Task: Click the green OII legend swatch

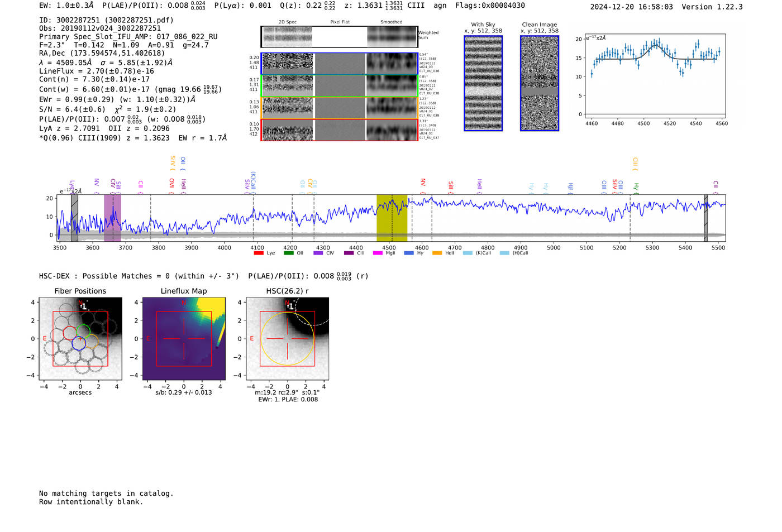Action: click(289, 253)
